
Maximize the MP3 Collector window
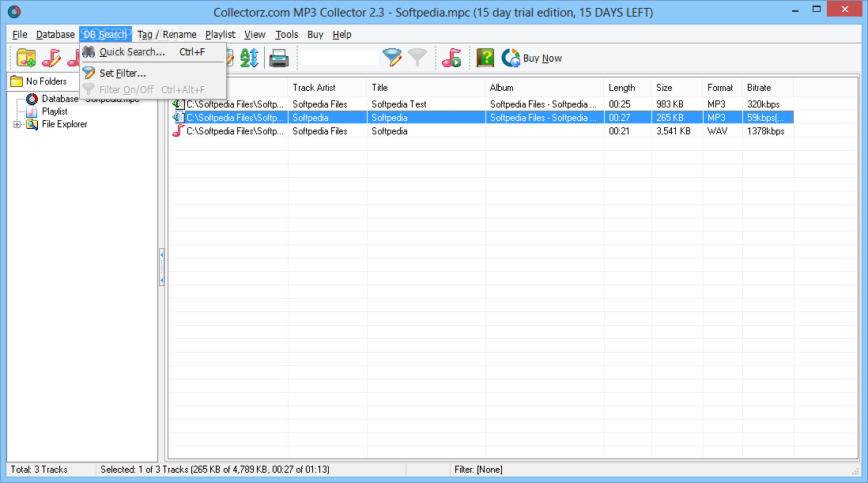pos(817,9)
